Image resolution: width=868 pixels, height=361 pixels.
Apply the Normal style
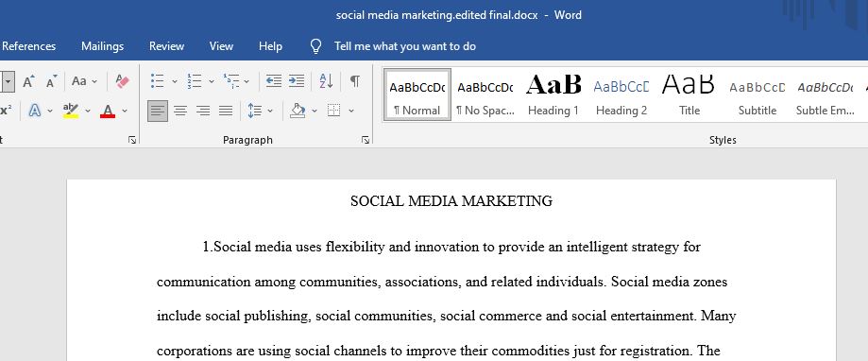coord(417,95)
